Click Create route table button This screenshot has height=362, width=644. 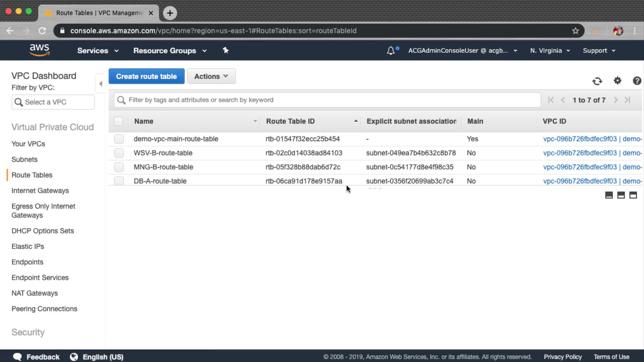[146, 76]
